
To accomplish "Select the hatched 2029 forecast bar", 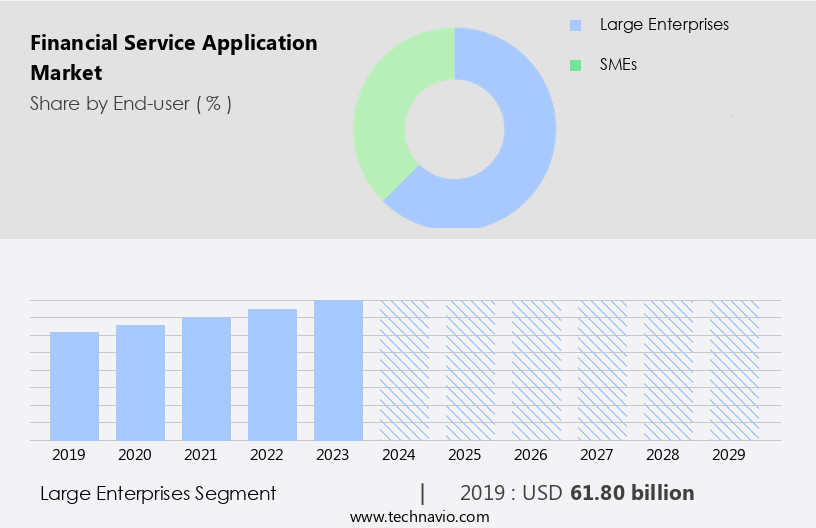I will [x=734, y=370].
